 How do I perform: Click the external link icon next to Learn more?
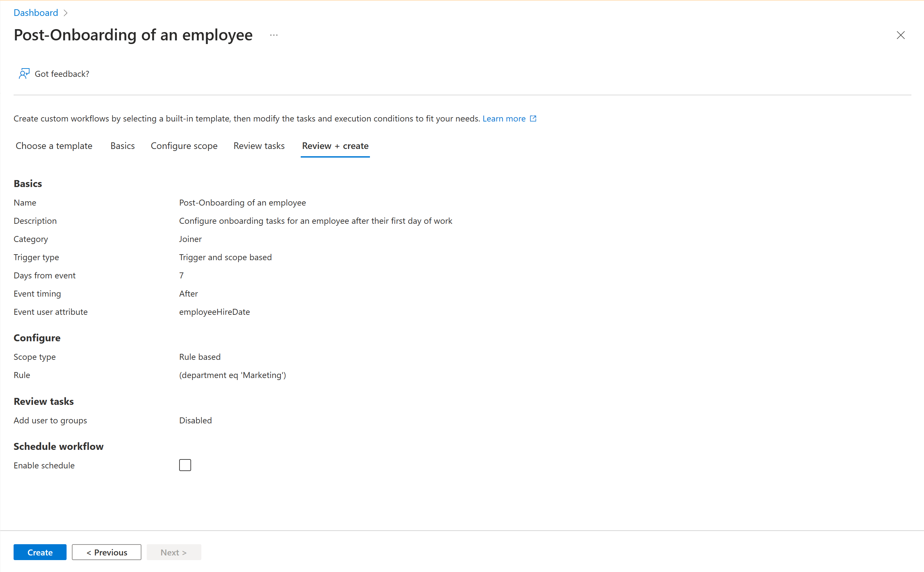pyautogui.click(x=533, y=118)
